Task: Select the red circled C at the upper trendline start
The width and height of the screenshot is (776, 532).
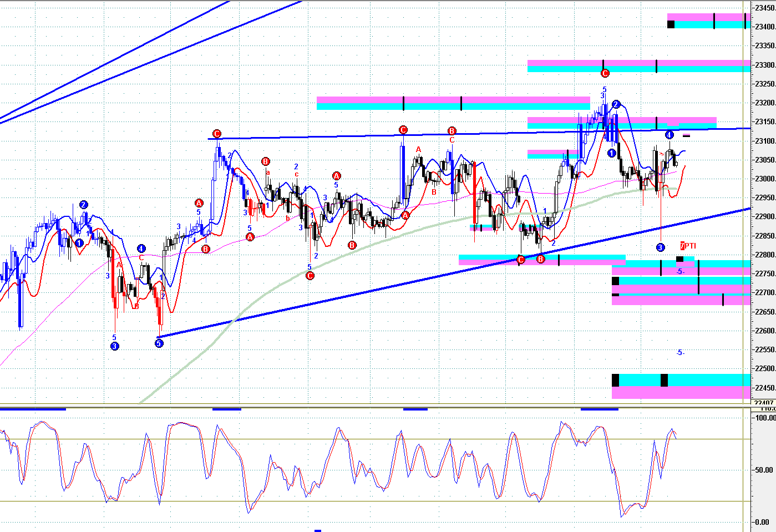Action: [x=217, y=134]
